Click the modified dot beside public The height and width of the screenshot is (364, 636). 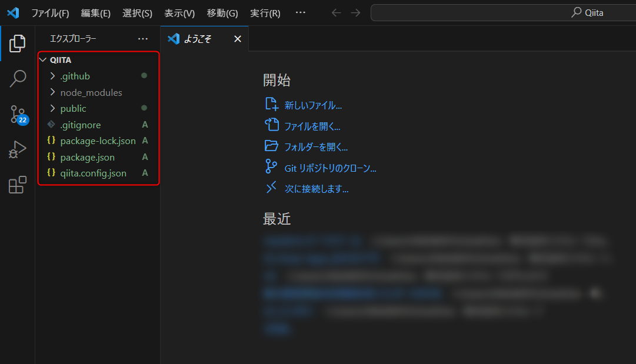pyautogui.click(x=144, y=108)
